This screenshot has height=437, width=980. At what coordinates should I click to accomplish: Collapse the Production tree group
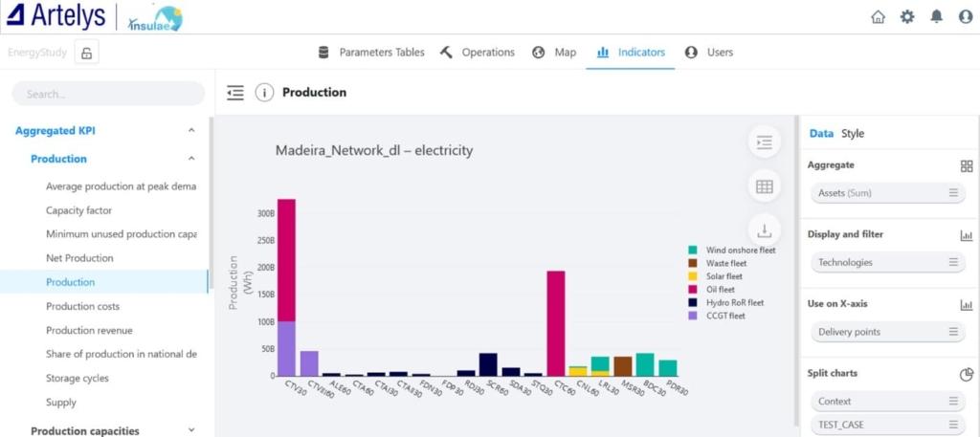[x=190, y=159]
